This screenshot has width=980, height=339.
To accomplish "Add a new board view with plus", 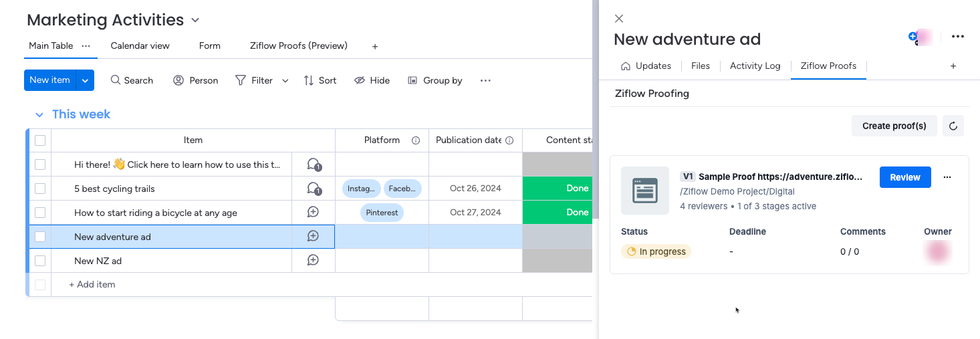I will pyautogui.click(x=375, y=46).
